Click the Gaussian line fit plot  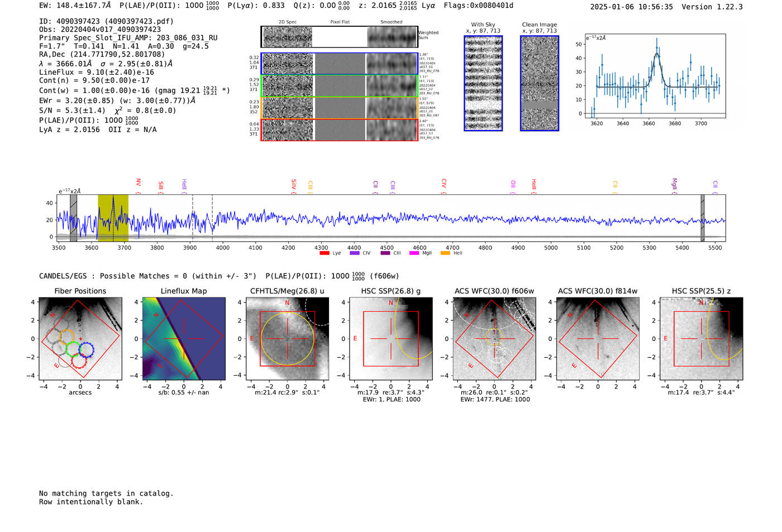655,76
